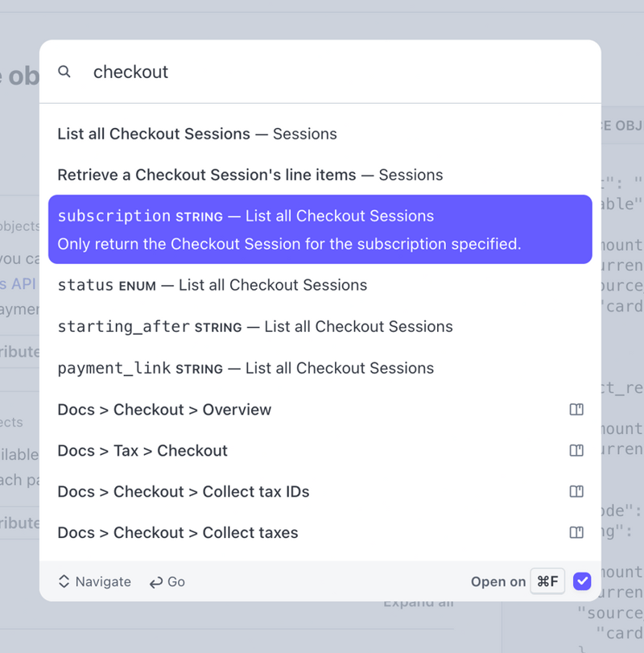The height and width of the screenshot is (653, 644).
Task: Click the ⌘F keyboard shortcut badge
Action: [x=547, y=581]
